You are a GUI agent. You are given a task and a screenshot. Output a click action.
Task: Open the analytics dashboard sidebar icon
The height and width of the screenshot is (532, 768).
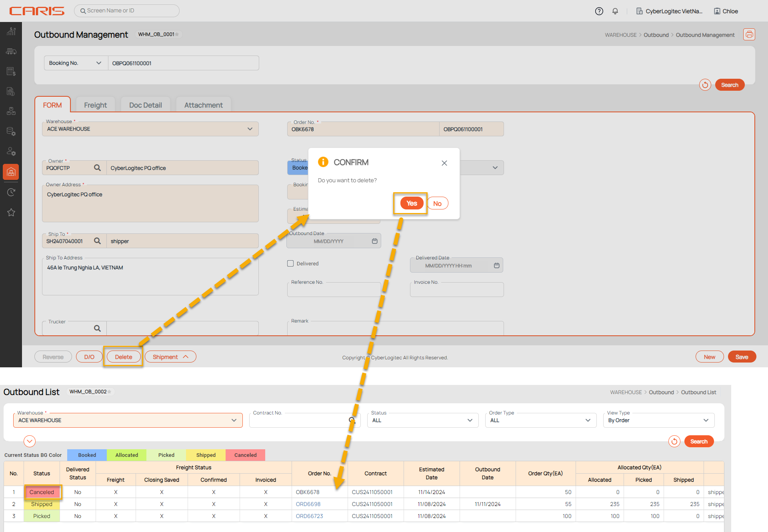(11, 32)
